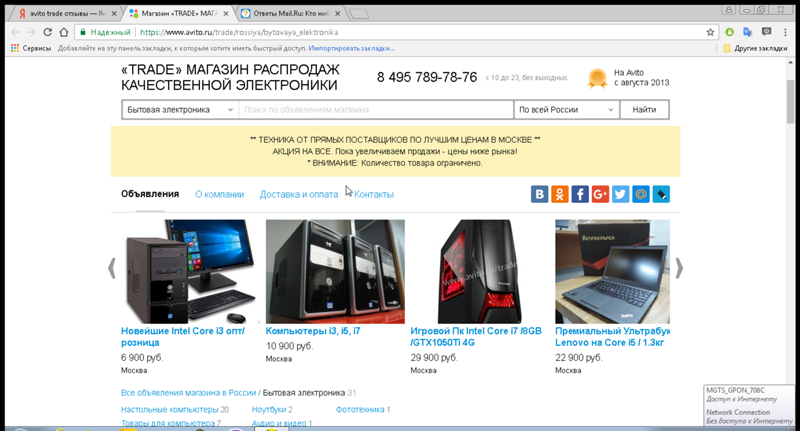This screenshot has height=431, width=800.
Task: Open the О компании tab
Action: 219,194
